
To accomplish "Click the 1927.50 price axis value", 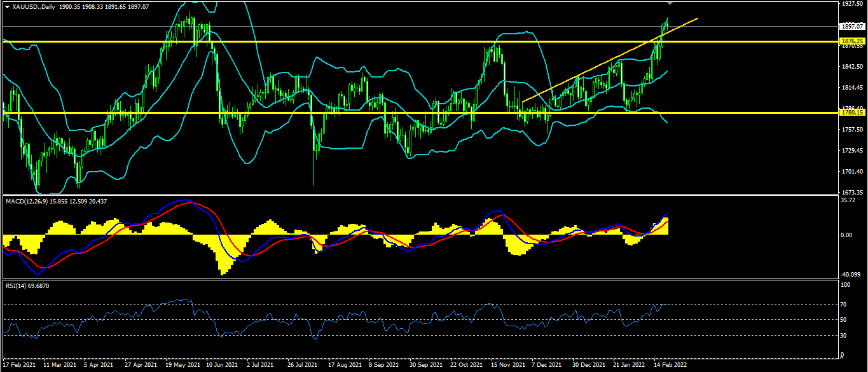I will (851, 4).
